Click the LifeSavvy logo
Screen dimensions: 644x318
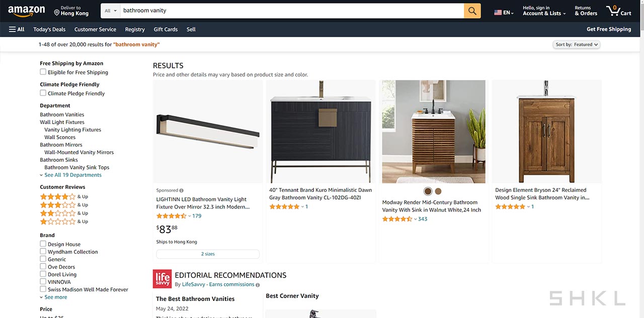click(x=163, y=279)
